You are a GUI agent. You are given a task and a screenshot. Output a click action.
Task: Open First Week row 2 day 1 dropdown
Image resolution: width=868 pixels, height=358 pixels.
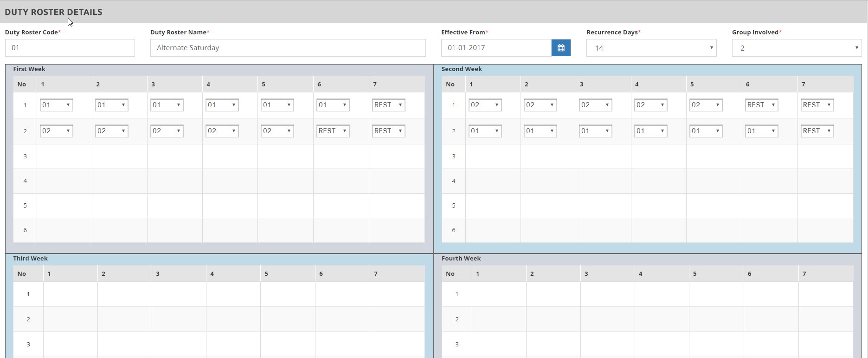pos(57,131)
